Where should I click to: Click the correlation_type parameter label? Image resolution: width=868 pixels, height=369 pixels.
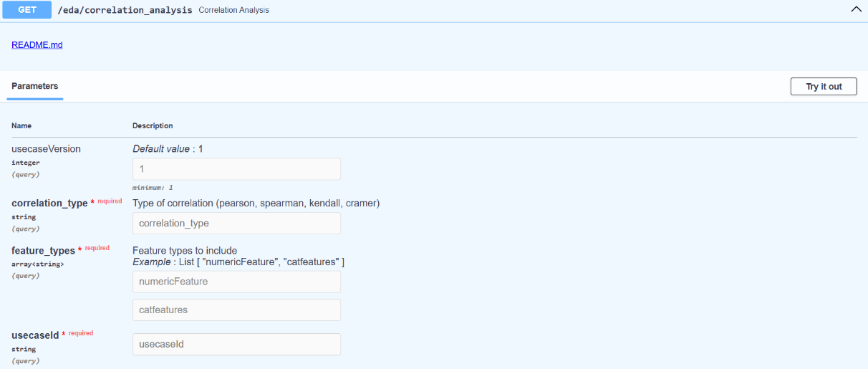(49, 203)
